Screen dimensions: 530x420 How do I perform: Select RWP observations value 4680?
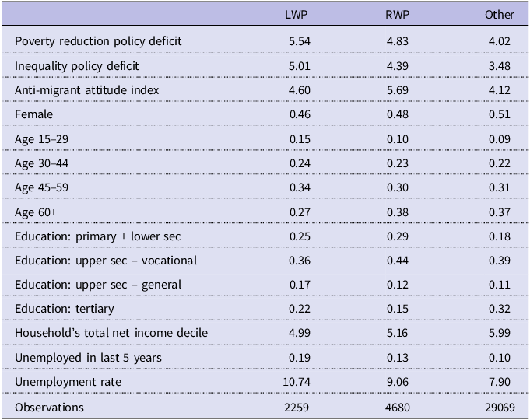tap(398, 407)
